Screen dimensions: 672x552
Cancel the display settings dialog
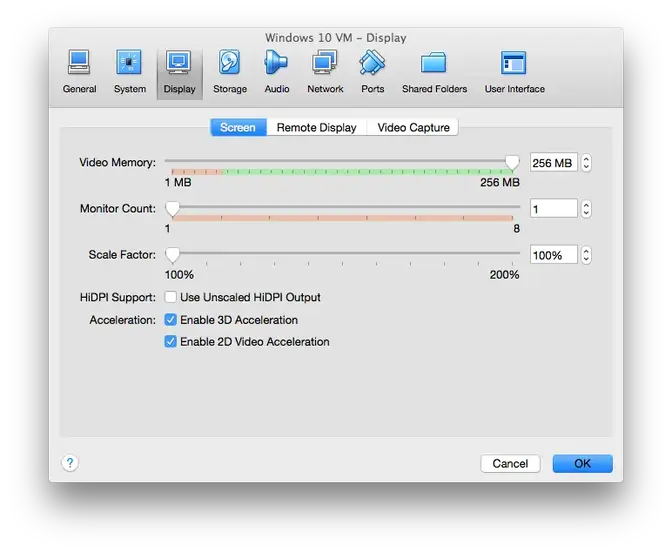(510, 463)
